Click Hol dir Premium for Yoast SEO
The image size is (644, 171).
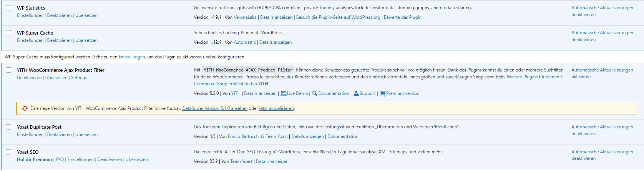pyautogui.click(x=34, y=159)
